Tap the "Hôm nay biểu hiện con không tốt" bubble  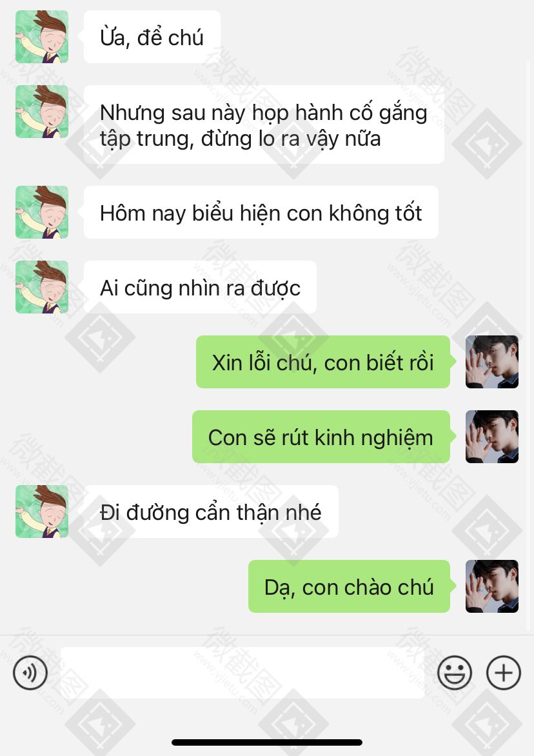261,212
